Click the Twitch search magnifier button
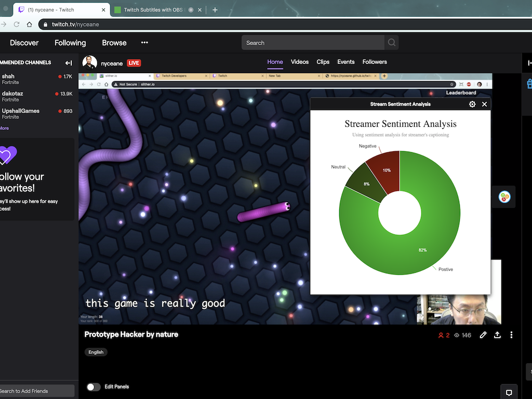The width and height of the screenshot is (532, 399). (392, 43)
